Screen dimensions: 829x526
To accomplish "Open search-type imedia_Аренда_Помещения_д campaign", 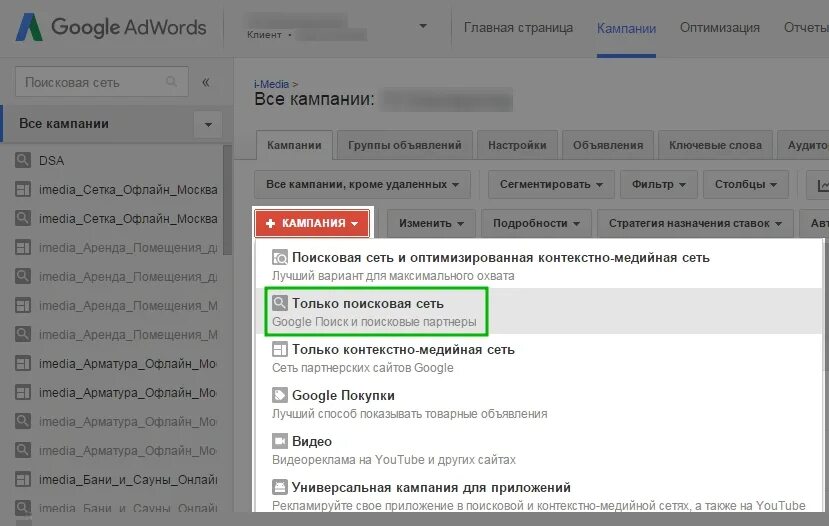I will tap(128, 277).
